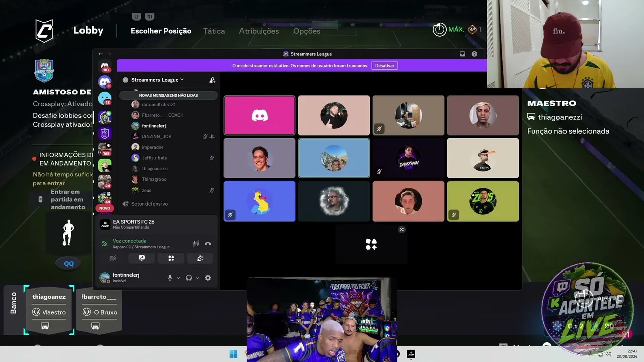Open the Setor defensivo voice channel
644x362 pixels.
pyautogui.click(x=149, y=204)
